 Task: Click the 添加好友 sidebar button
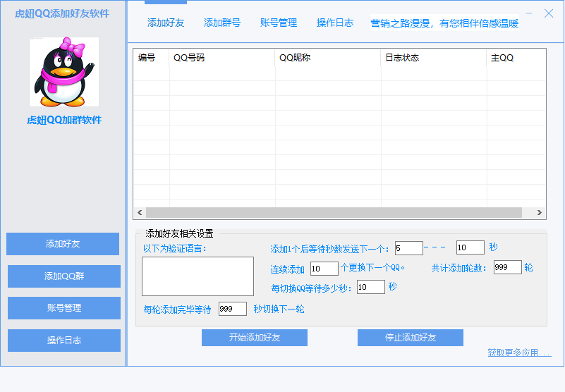[x=63, y=244]
